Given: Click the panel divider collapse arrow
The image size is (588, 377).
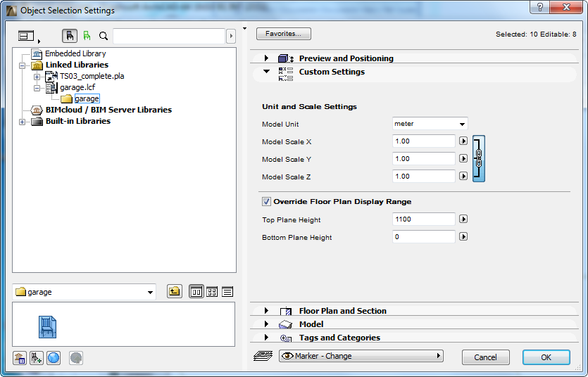Looking at the screenshot, I should click(x=244, y=29).
